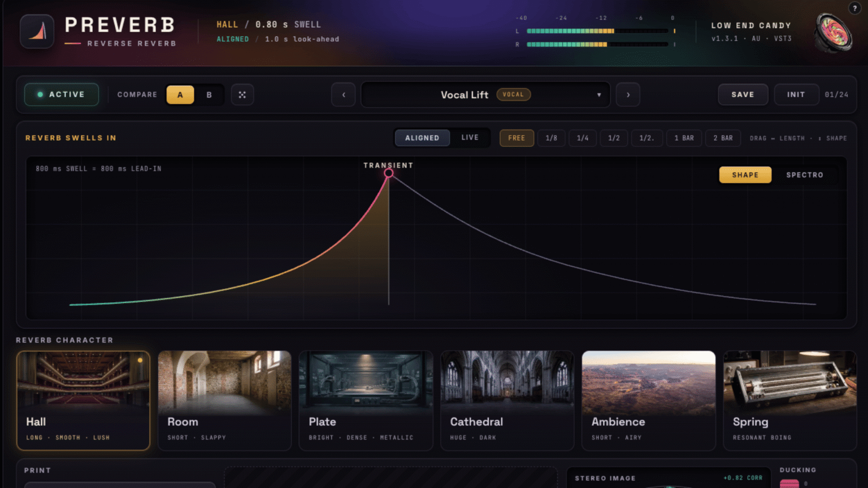The image size is (868, 488).
Task: Click the transient handle on the curve
Action: point(389,173)
